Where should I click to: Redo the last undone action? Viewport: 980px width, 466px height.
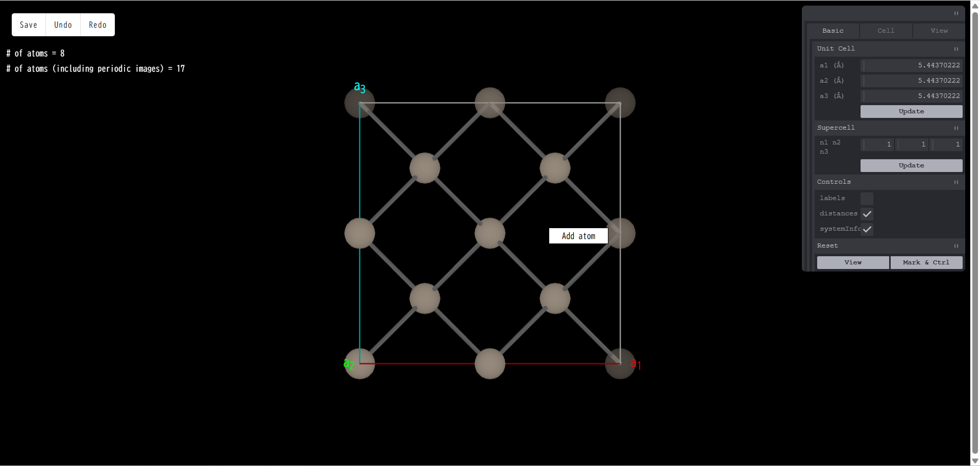point(97,24)
